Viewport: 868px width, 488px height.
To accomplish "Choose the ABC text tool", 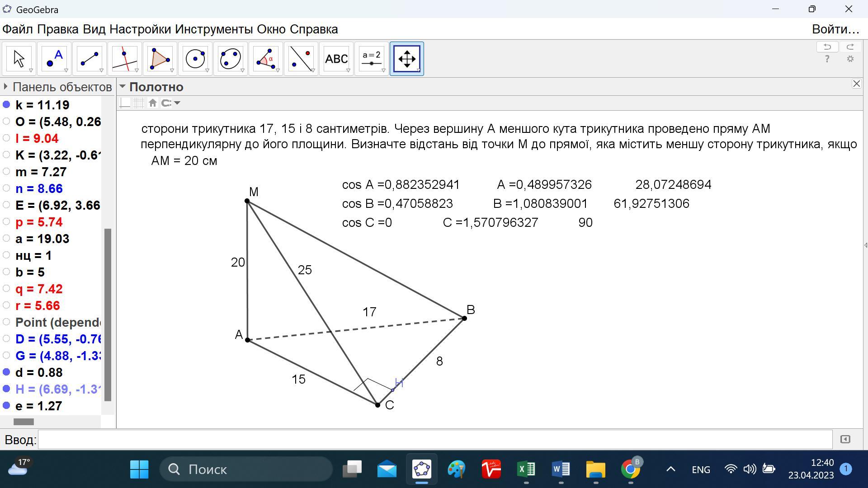I will [x=336, y=59].
